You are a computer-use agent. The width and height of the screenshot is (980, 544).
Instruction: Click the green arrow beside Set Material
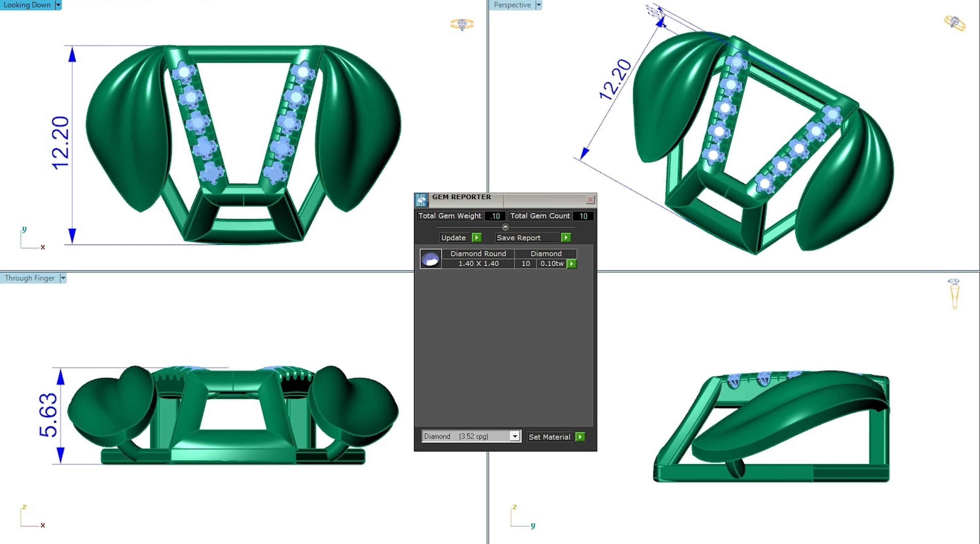coord(580,437)
